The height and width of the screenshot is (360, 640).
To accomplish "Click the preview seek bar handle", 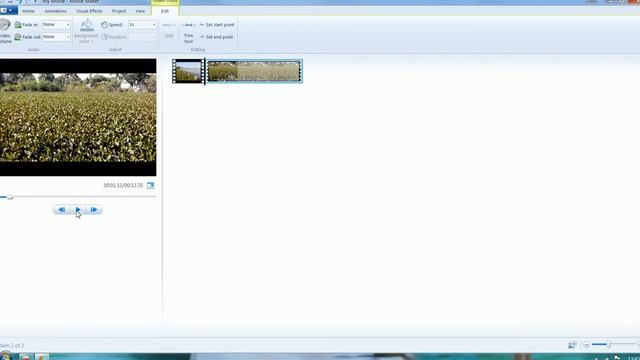I will [x=10, y=197].
